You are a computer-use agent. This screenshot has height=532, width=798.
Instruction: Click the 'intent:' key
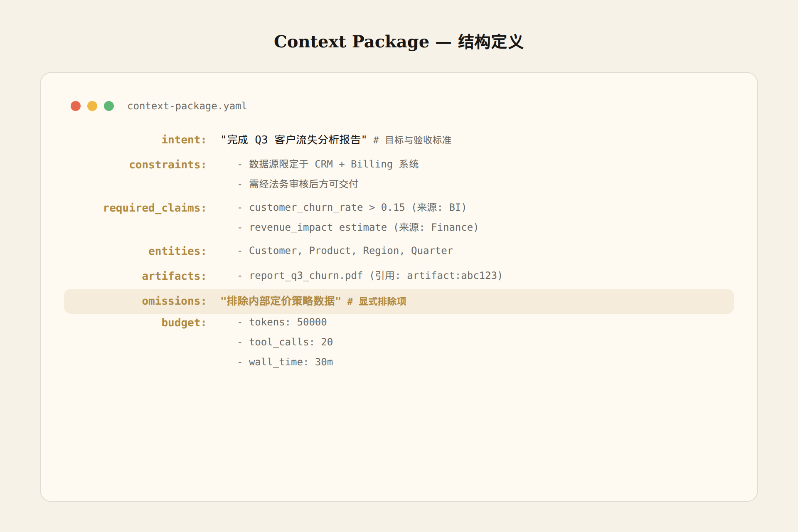coord(184,140)
